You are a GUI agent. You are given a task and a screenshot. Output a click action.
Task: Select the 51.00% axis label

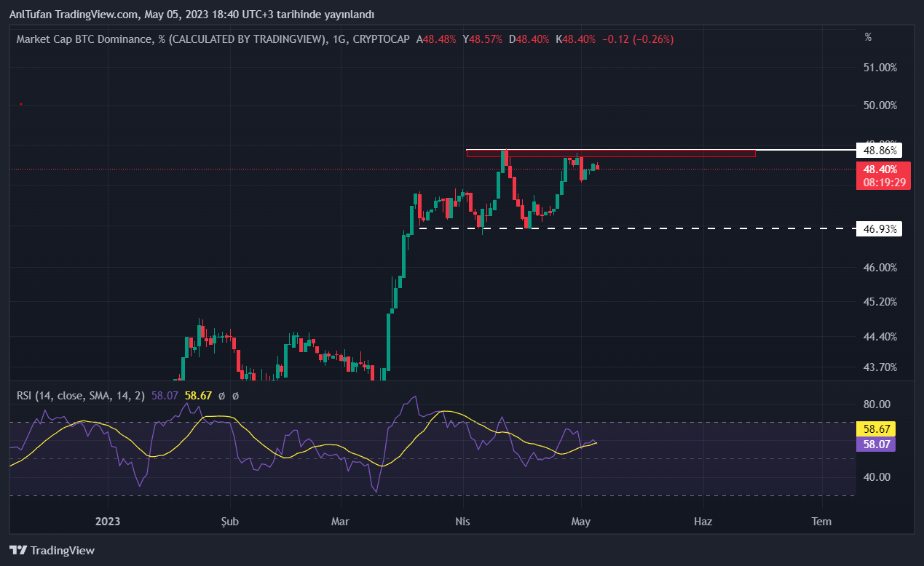[x=880, y=68]
